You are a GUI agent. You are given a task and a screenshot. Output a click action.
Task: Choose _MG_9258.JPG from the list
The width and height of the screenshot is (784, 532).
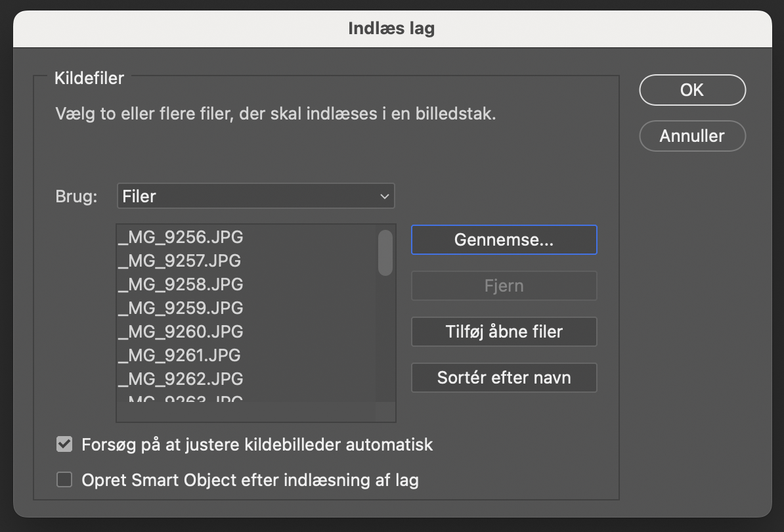181,284
